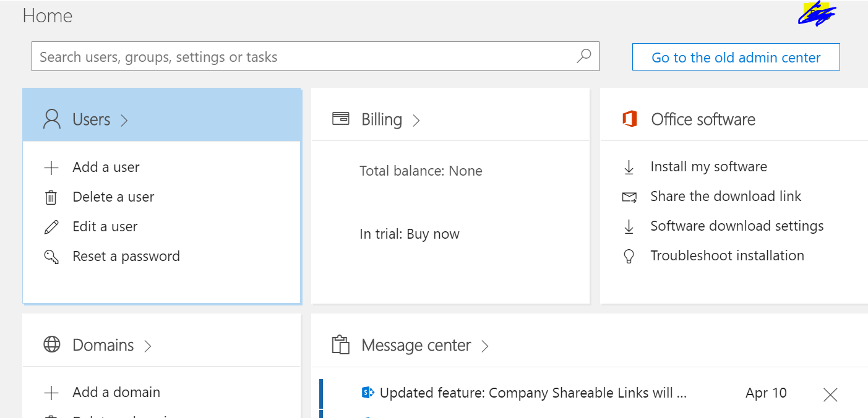Click the Home page title
Viewport: 868px width, 418px height.
(x=48, y=15)
